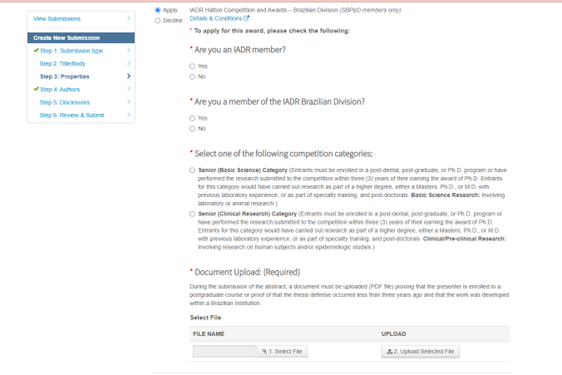Click the chevron arrow on Step 6: Review & Submit row
Image resolution: width=562 pixels, height=375 pixels.
click(x=129, y=115)
